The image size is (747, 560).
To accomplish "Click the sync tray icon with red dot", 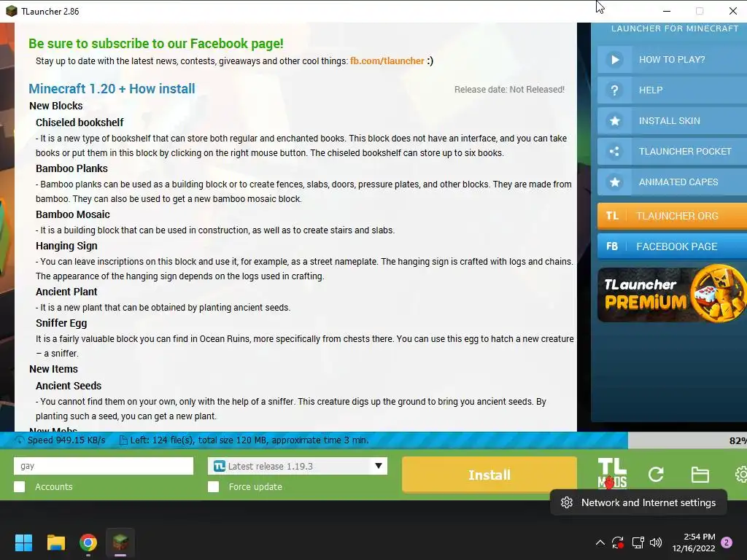I will click(618, 542).
